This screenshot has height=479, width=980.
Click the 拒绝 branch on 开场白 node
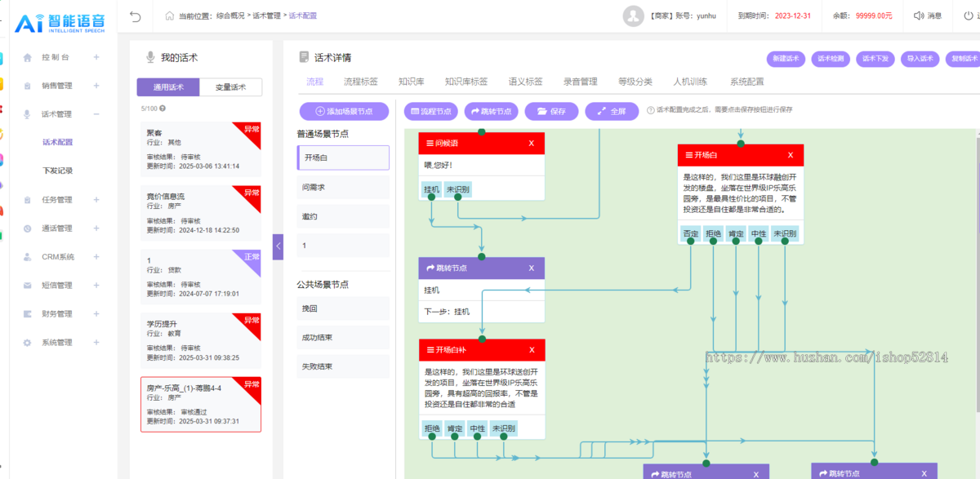click(x=713, y=233)
